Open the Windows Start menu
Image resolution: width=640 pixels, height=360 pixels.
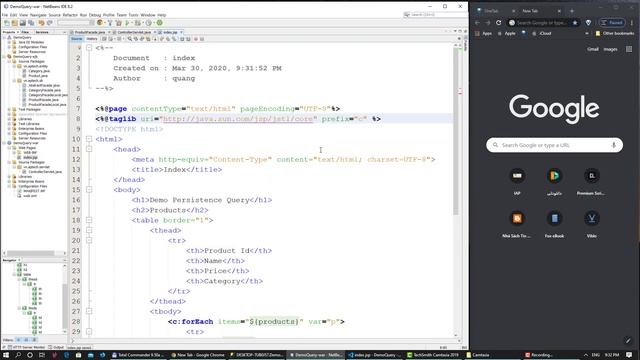tap(6, 355)
